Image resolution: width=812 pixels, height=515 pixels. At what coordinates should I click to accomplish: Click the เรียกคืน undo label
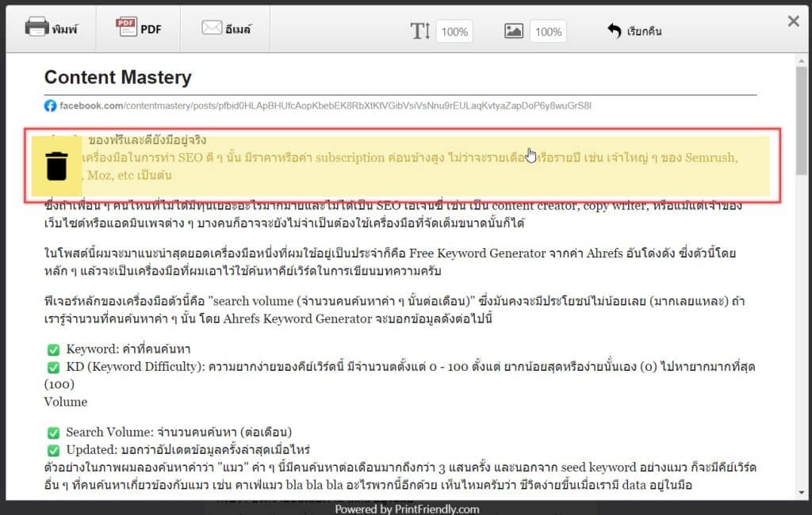click(x=644, y=32)
